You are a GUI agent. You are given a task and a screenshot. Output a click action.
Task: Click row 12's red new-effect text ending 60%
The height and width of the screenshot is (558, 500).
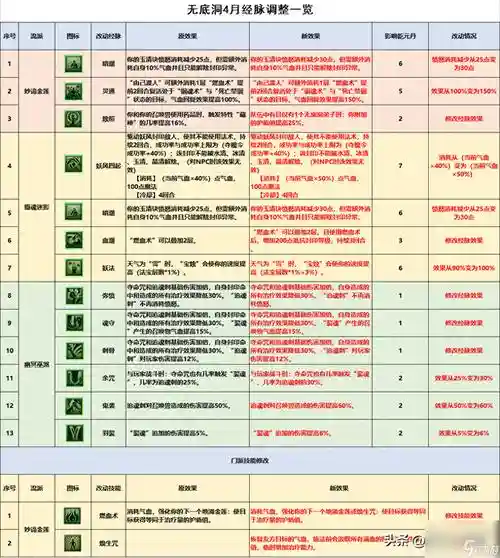[302, 405]
